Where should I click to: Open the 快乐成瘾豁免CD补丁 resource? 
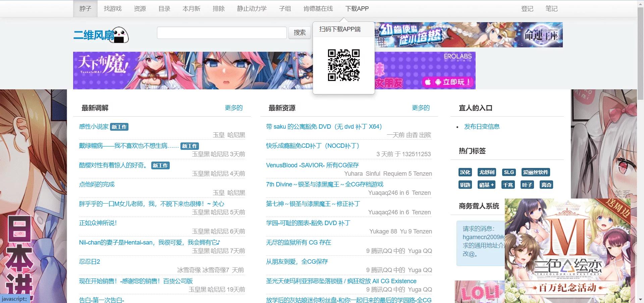tap(313, 146)
